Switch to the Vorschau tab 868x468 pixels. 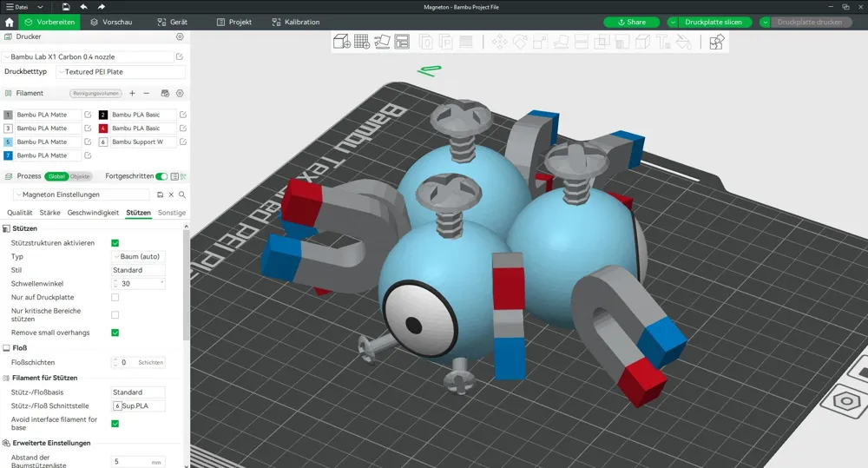(111, 23)
